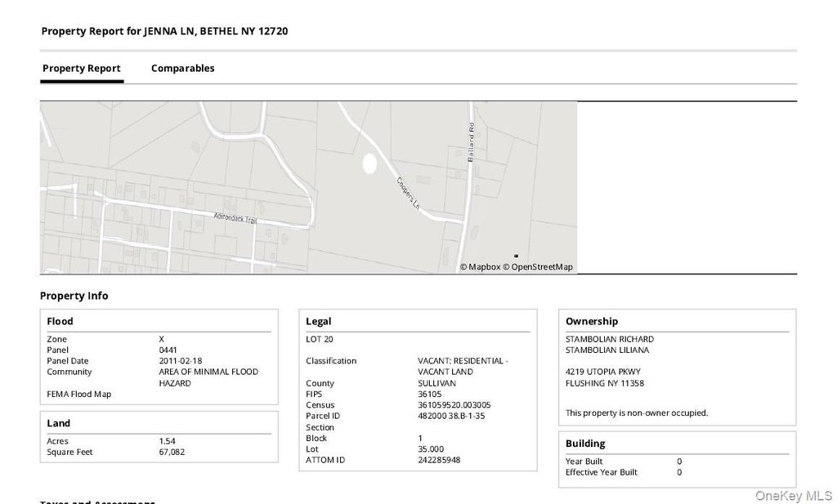Click the Legal section header
Viewport: 837px width, 504px height.
[x=319, y=321]
